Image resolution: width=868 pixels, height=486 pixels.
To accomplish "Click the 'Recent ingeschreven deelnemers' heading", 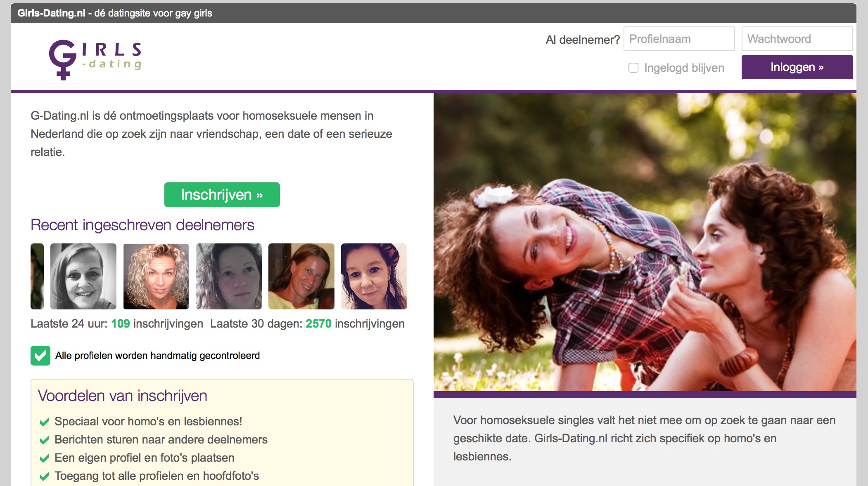I will pyautogui.click(x=142, y=225).
